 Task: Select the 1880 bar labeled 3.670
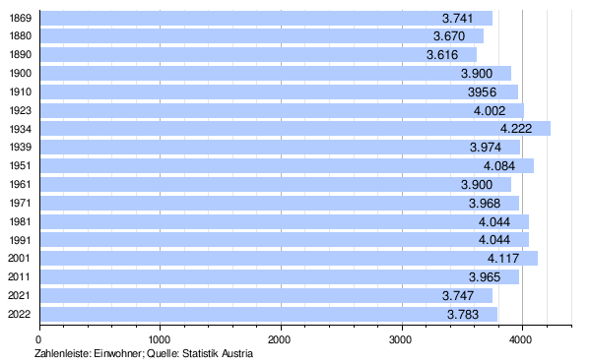pyautogui.click(x=262, y=36)
